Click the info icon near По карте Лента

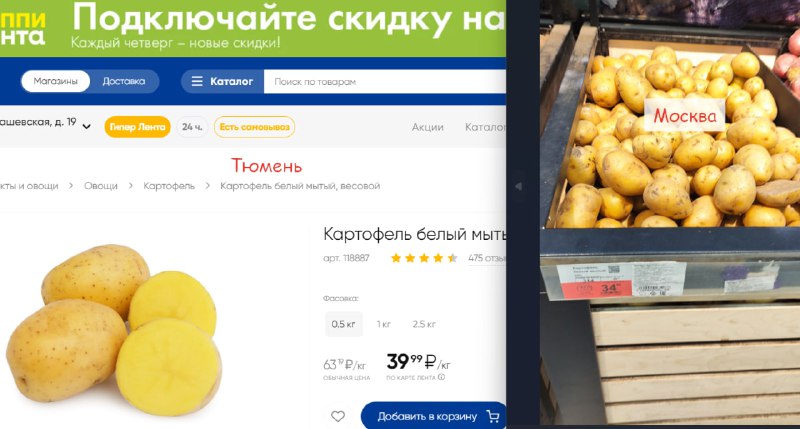pyautogui.click(x=441, y=377)
